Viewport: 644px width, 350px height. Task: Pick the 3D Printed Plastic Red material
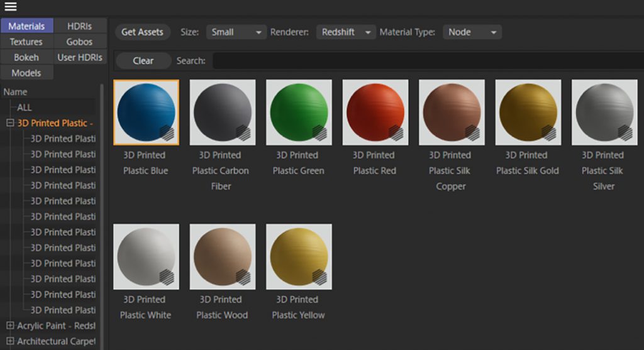(375, 112)
